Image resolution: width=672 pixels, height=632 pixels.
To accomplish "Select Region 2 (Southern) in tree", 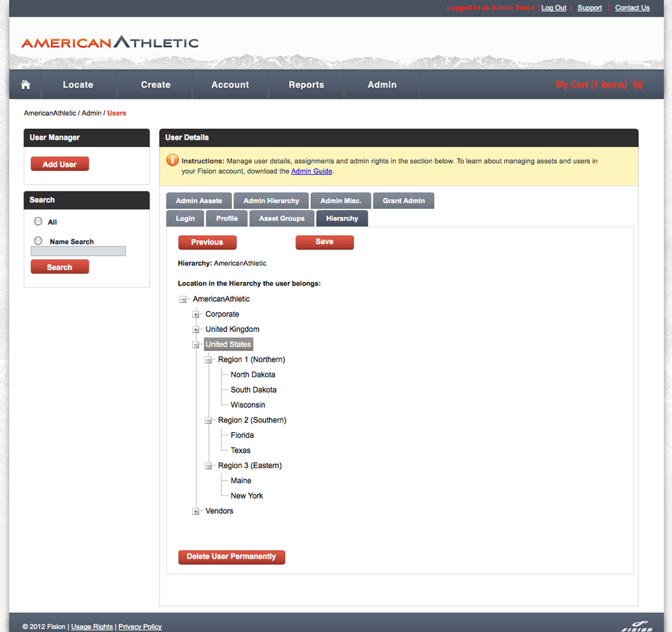I will 252,420.
